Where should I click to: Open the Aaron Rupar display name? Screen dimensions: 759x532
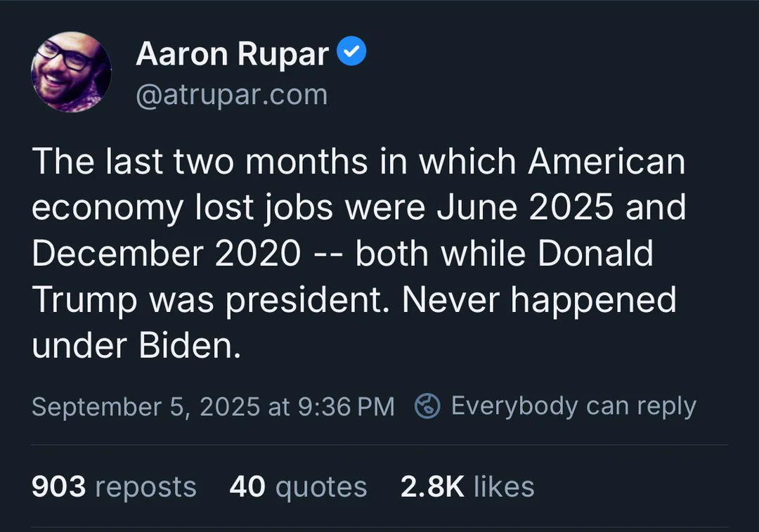tap(233, 54)
